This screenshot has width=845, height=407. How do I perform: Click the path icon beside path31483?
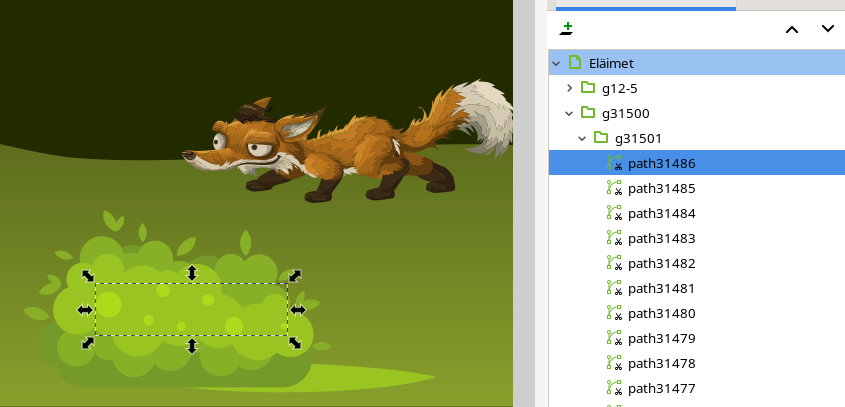614,238
